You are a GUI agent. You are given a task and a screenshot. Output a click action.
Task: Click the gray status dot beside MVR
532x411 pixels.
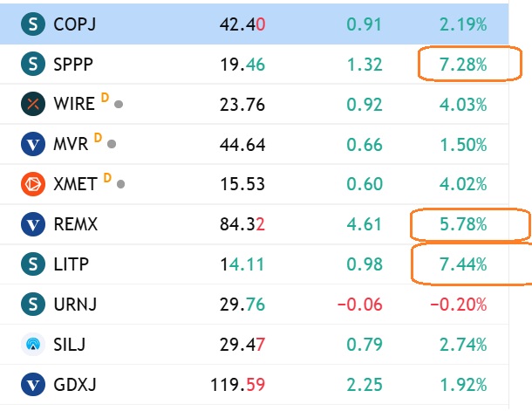tap(112, 144)
